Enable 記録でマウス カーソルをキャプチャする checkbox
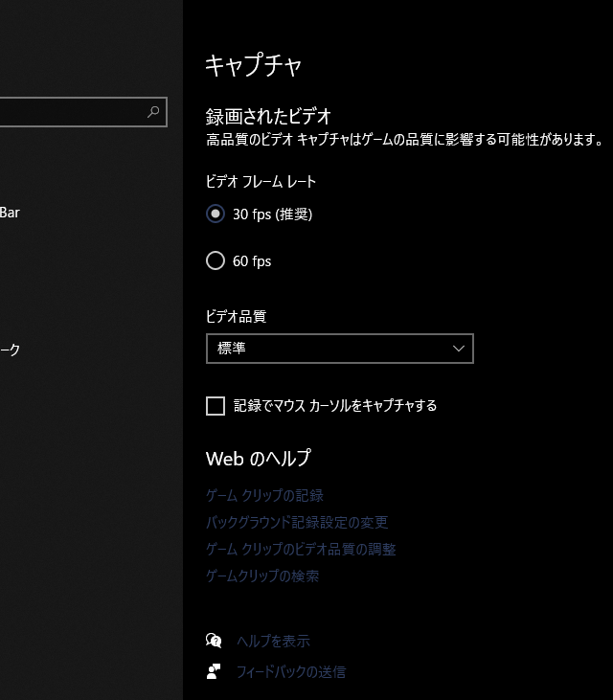 pyautogui.click(x=216, y=406)
